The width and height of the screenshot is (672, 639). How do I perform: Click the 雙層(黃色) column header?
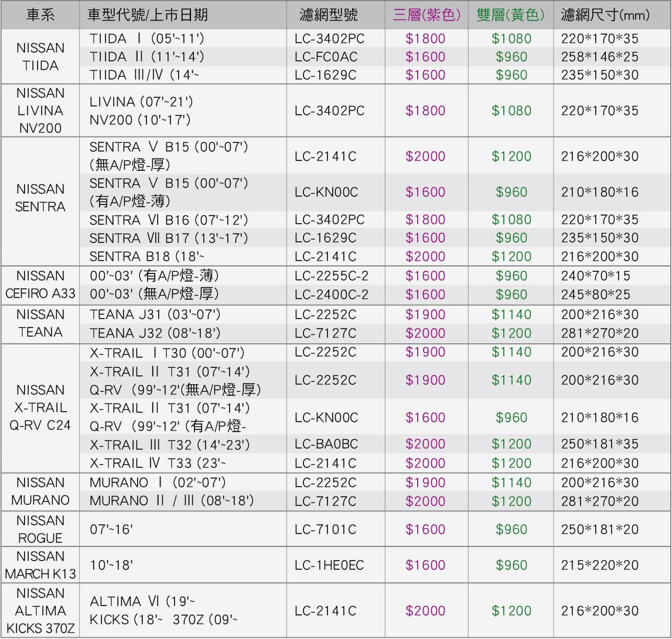(510, 15)
